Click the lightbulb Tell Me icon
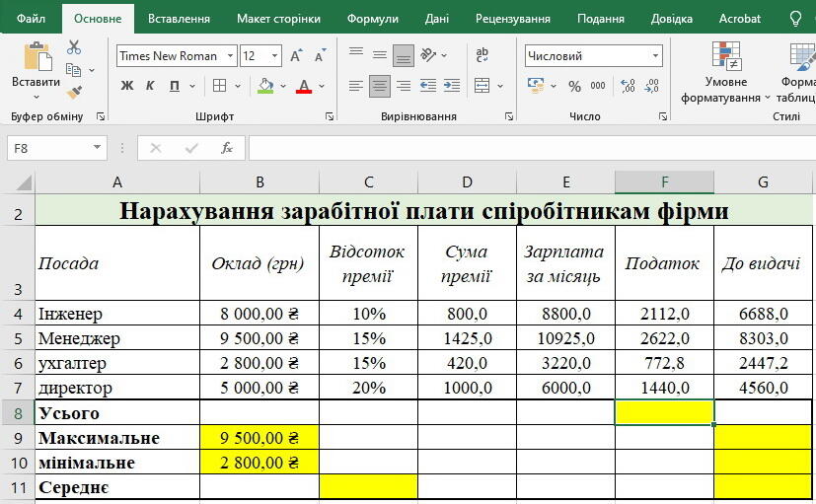Image resolution: width=816 pixels, height=504 pixels. click(795, 19)
